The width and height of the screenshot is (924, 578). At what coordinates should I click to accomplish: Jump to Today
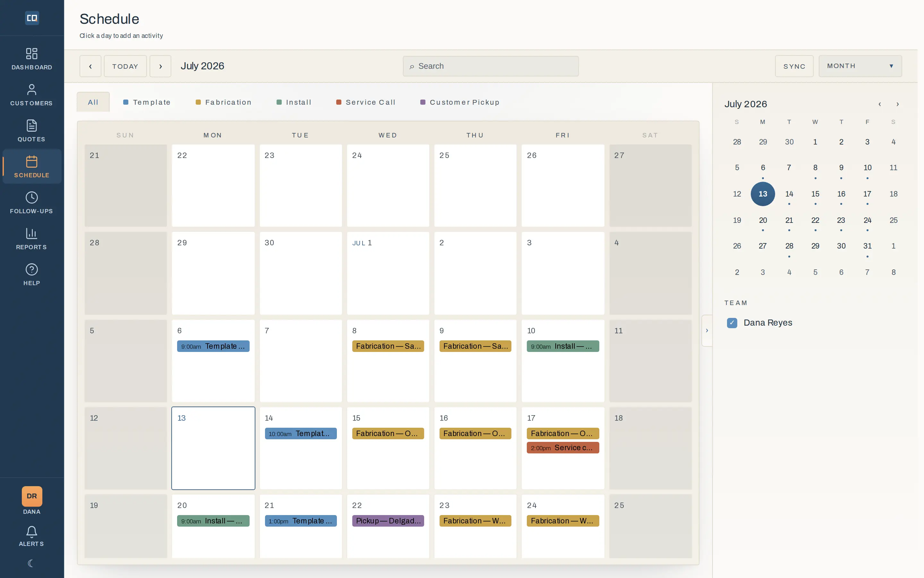[125, 66]
